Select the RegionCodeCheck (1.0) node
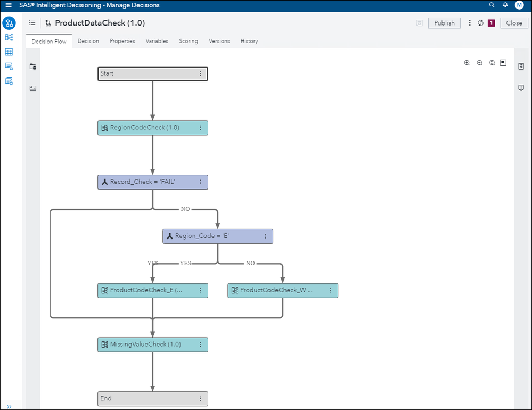 [153, 128]
